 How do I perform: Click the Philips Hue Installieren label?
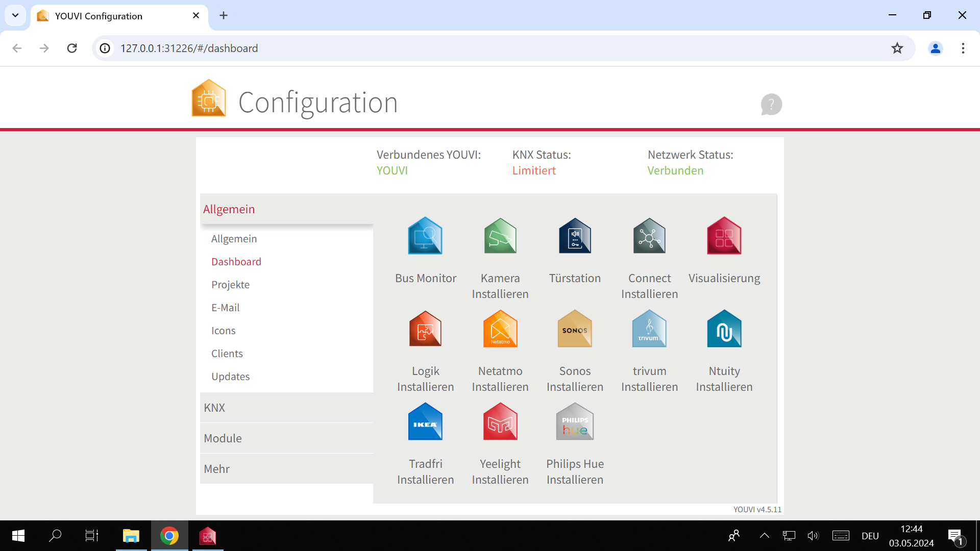pos(575,472)
